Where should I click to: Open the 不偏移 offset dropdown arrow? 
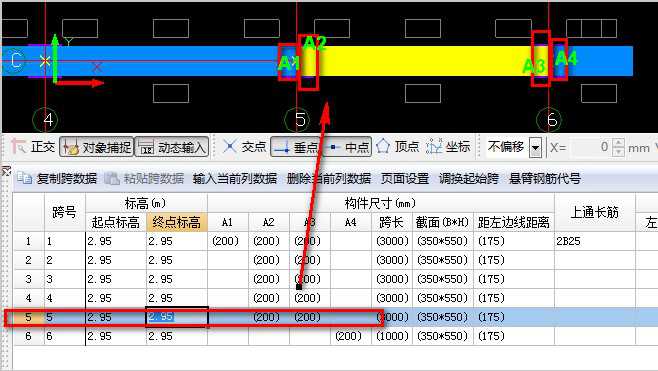coord(535,148)
